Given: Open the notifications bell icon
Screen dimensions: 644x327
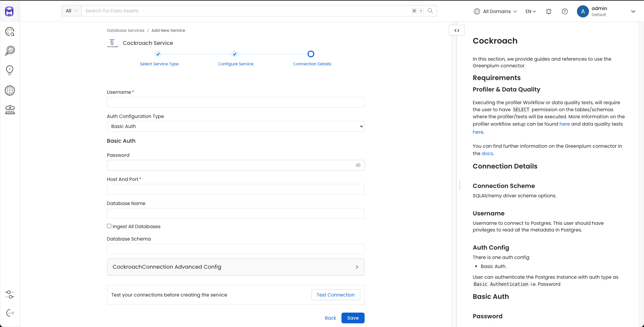Looking at the screenshot, I should 549,11.
